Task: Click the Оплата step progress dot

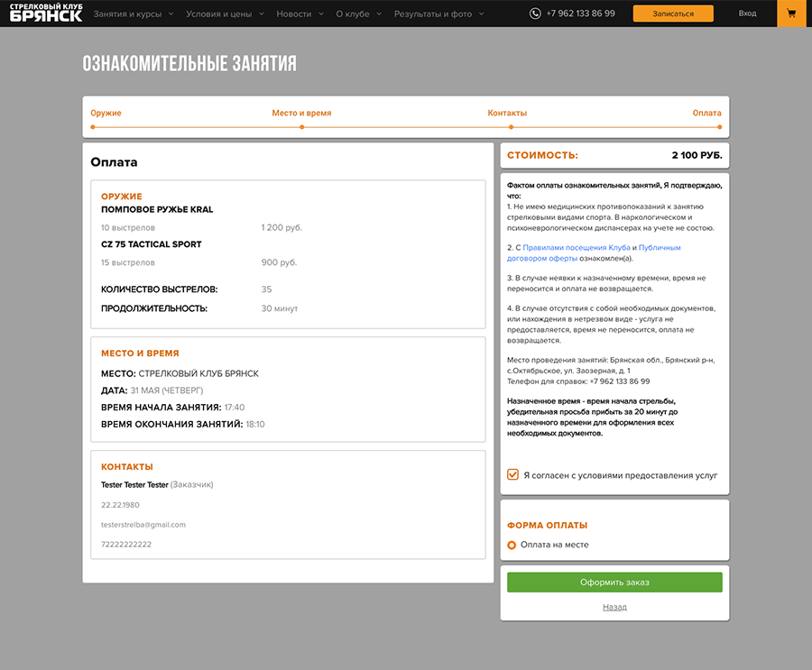Action: pos(719,127)
